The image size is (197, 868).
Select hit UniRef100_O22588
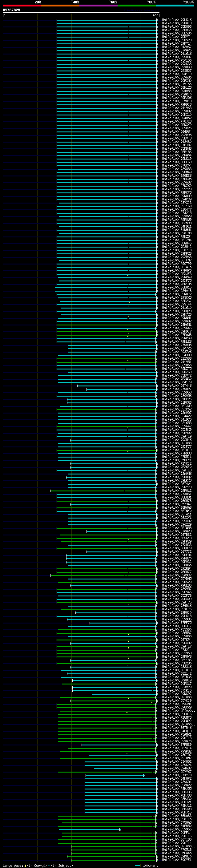(x=176, y=358)
